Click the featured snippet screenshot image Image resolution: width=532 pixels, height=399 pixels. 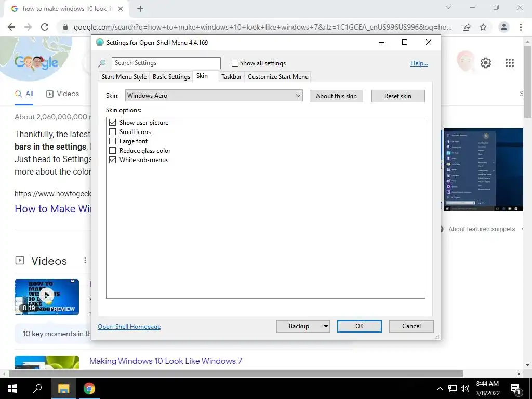pos(484,170)
